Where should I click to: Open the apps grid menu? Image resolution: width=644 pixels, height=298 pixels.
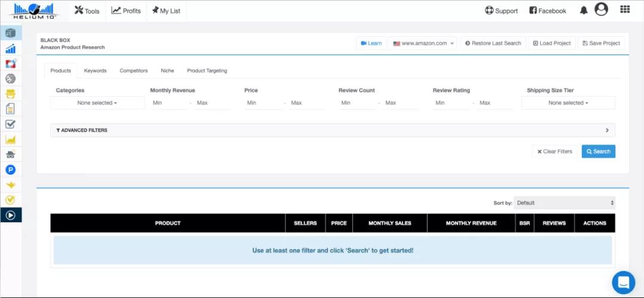pos(625,10)
